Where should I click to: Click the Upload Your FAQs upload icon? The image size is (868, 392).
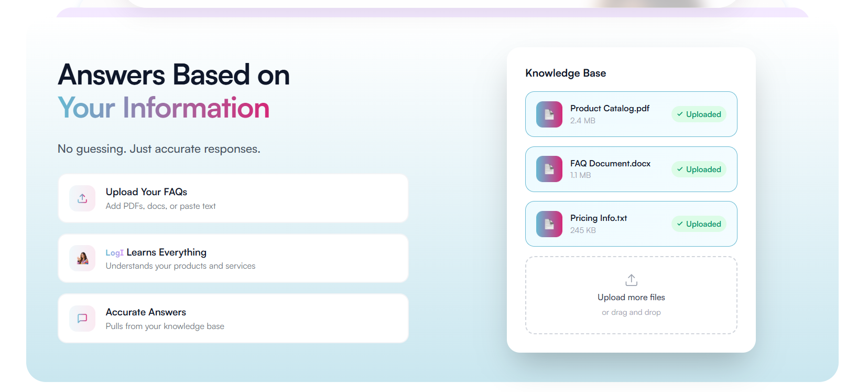click(x=82, y=198)
